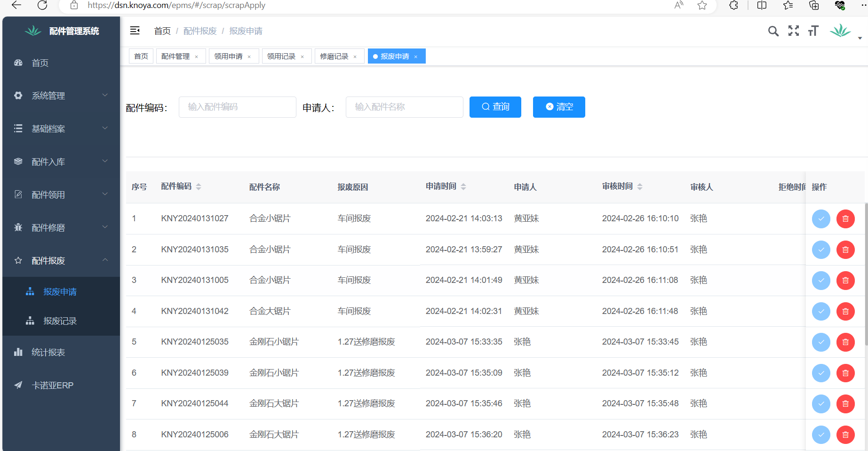The height and width of the screenshot is (451, 868).
Task: Open font size adjustment icon
Action: (813, 31)
